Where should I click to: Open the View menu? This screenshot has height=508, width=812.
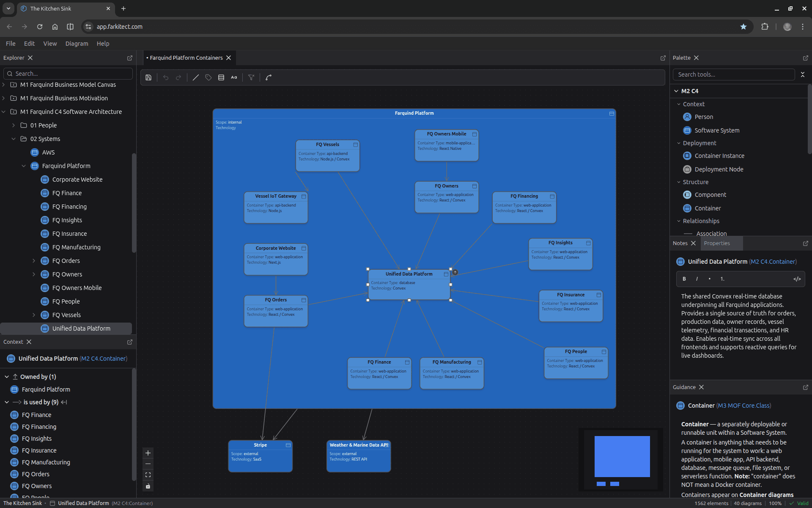pyautogui.click(x=50, y=44)
